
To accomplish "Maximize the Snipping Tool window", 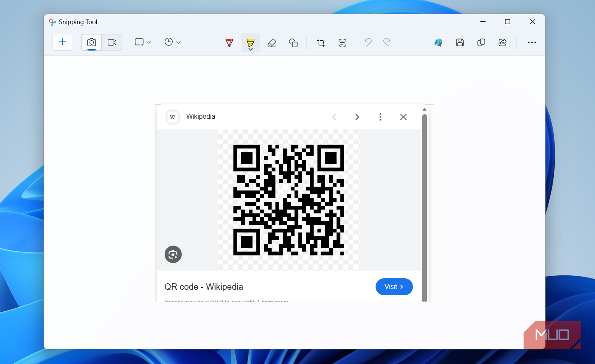I will tap(508, 22).
